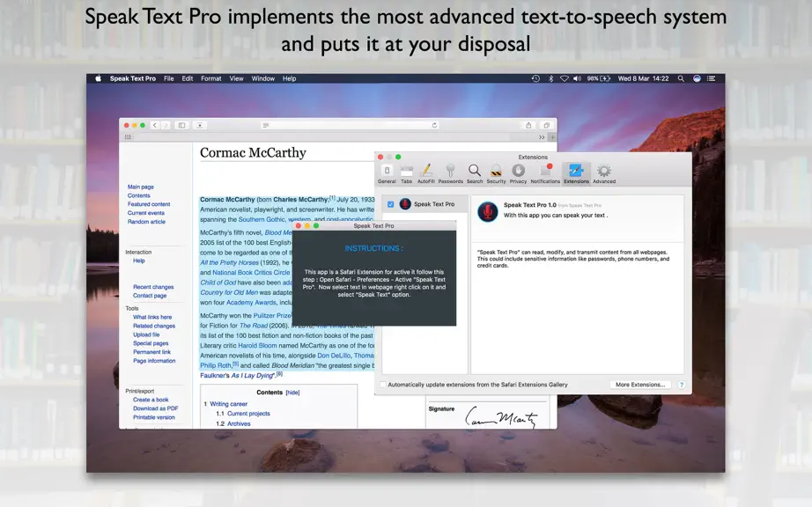Open the Academy Awards link
812x507 pixels.
coord(251,303)
